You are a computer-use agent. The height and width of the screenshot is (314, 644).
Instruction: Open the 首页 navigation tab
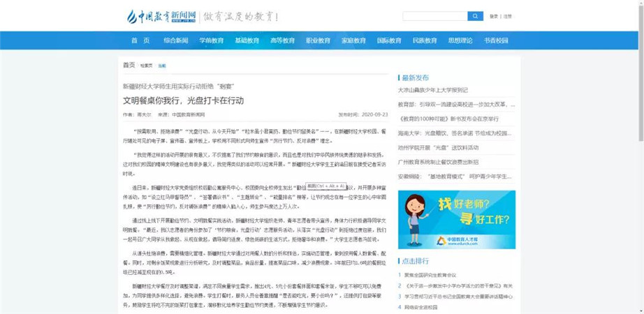[140, 40]
